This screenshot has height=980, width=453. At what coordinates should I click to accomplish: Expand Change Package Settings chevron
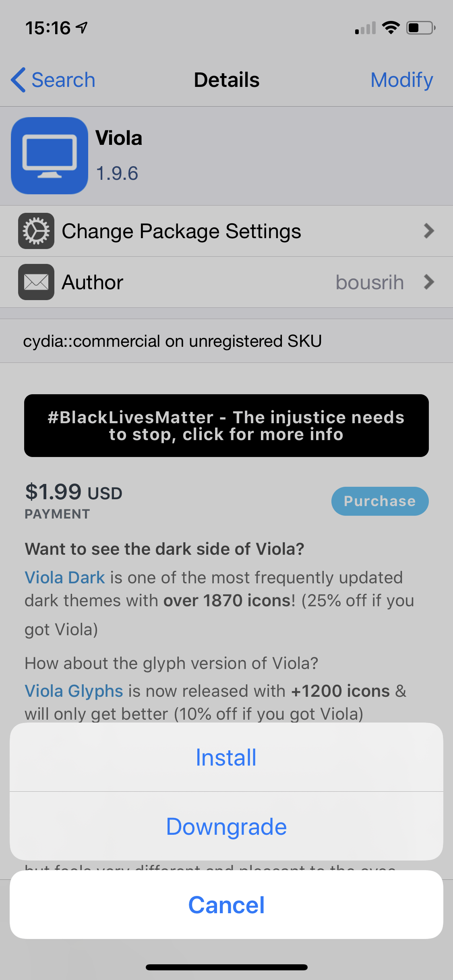(x=429, y=231)
